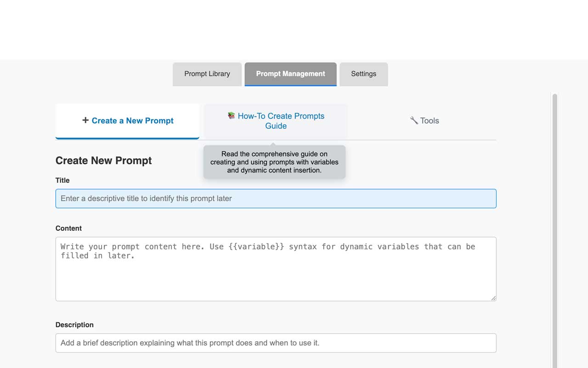Click the Content field label
588x368 pixels.
(68, 228)
